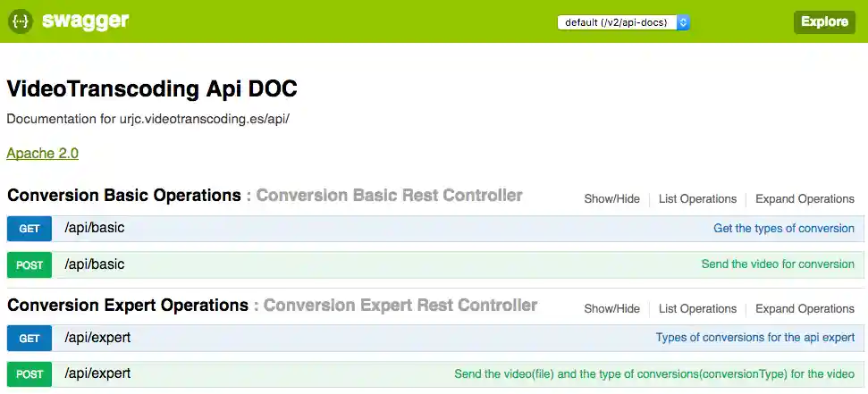Expand Operations for Conversion Expert Operations
The height and width of the screenshot is (394, 868).
(x=805, y=309)
